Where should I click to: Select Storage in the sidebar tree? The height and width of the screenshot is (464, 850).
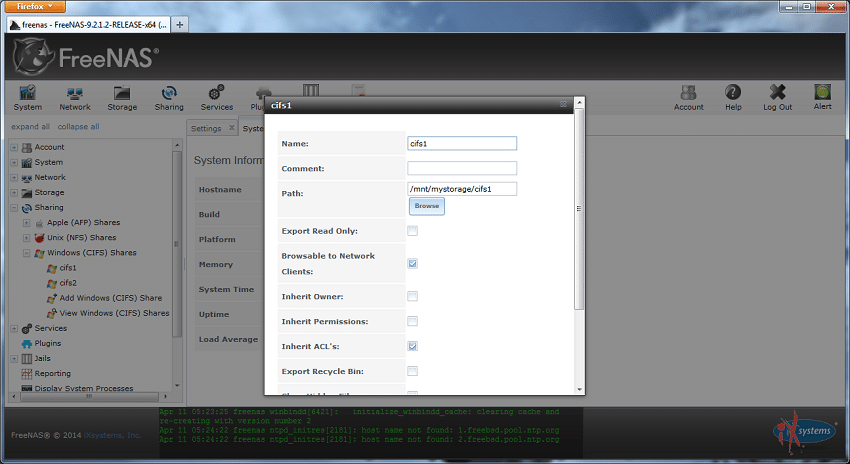tap(49, 192)
